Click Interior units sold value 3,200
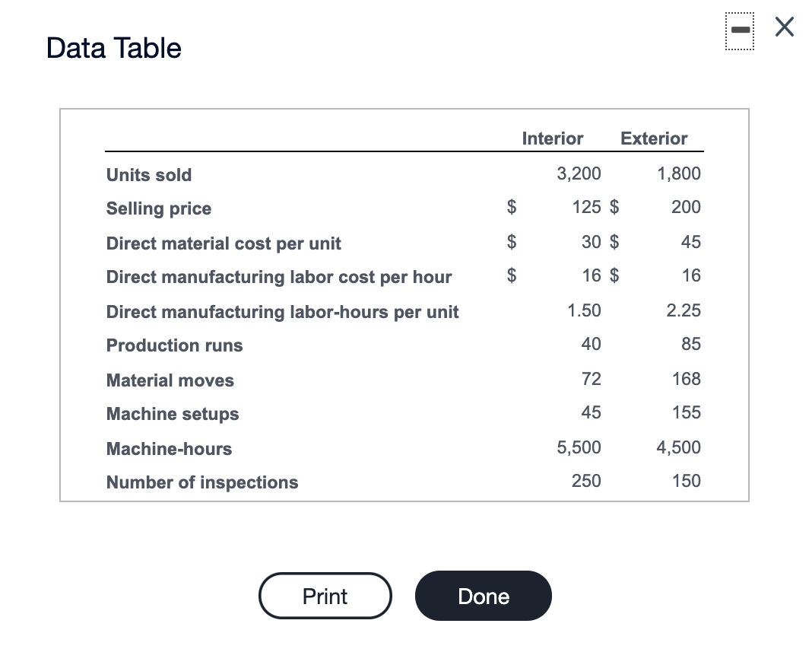The image size is (812, 668). click(579, 173)
